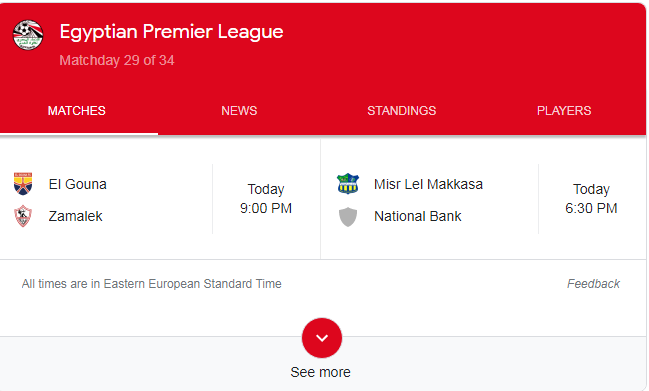Open the Feedback link
Image resolution: width=649 pixels, height=391 pixels.
(593, 284)
